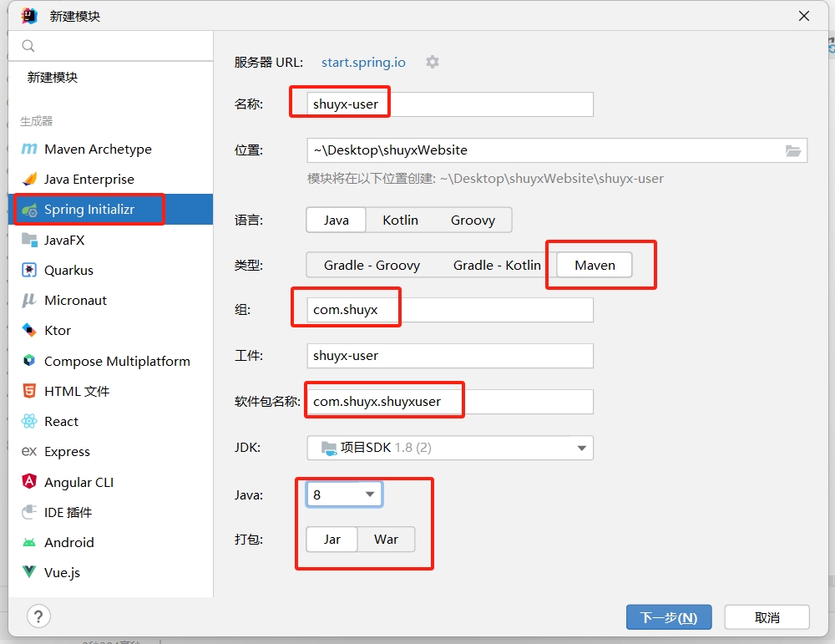Click the server URL settings gear

pyautogui.click(x=432, y=61)
